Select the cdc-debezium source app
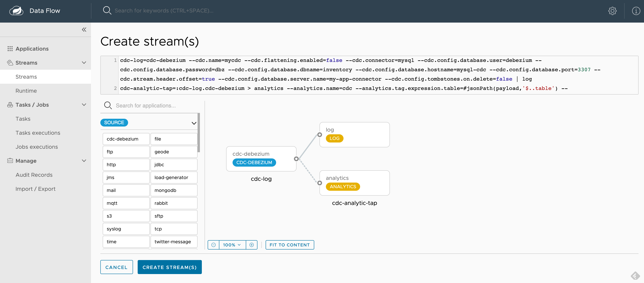Screen dimensions: 644x283 pyautogui.click(x=126, y=139)
